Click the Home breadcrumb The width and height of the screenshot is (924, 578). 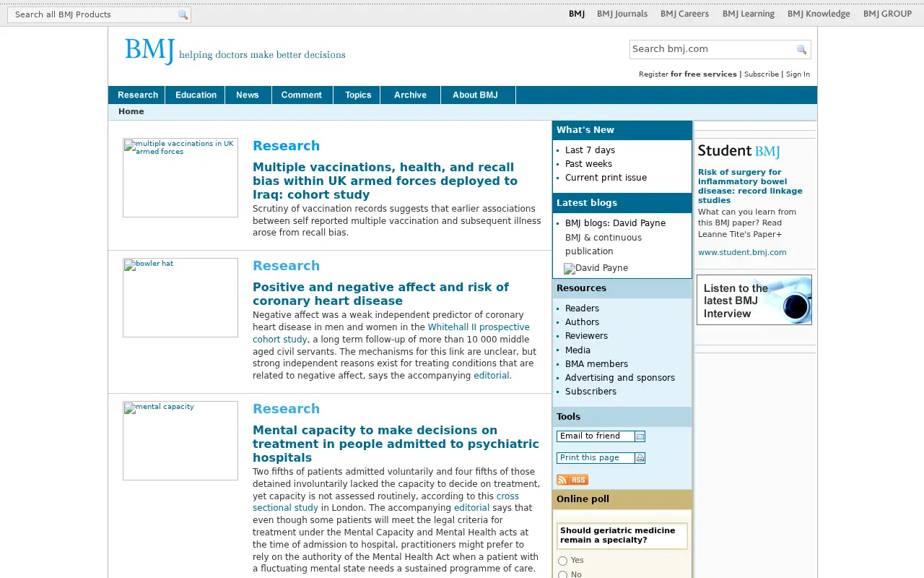point(131,112)
